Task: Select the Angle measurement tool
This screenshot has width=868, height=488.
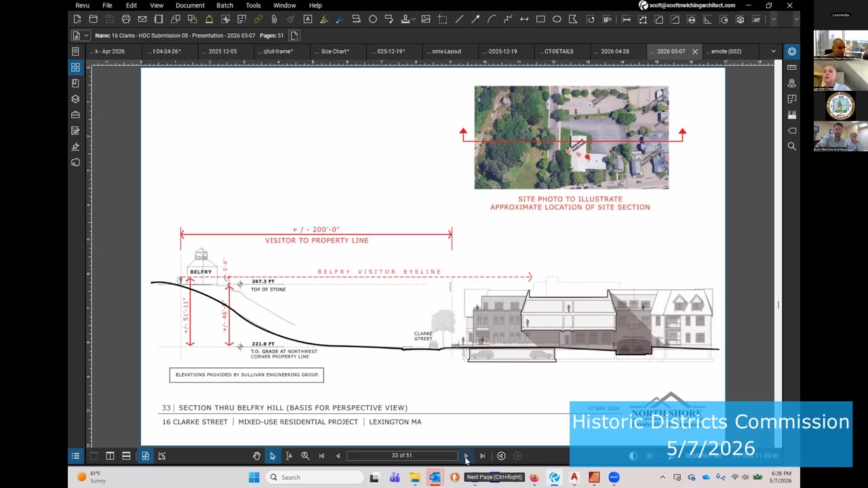Action: tap(707, 20)
